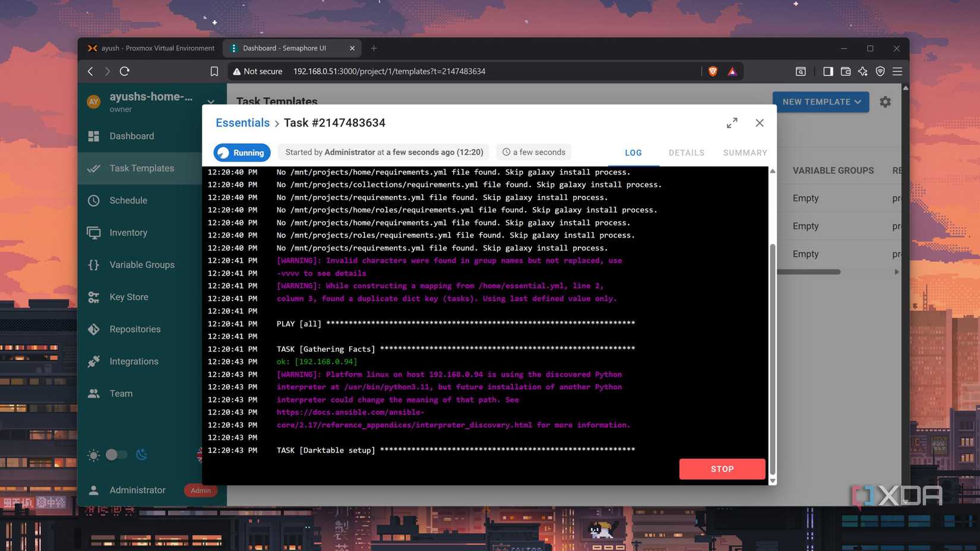Reload the browser page
Screen dimensions: 980x551
tap(125, 71)
